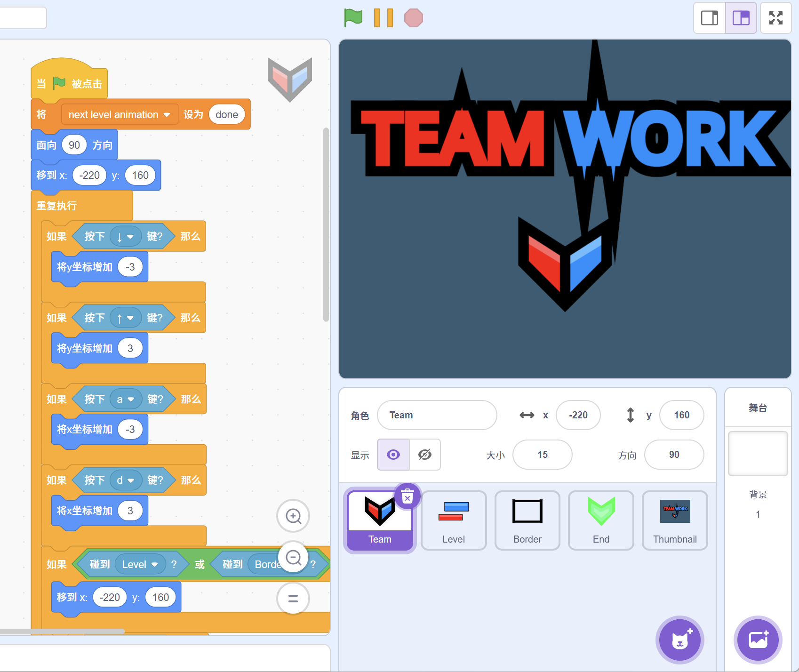
Task: Open the down arrow key dropdown
Action: coord(130,237)
